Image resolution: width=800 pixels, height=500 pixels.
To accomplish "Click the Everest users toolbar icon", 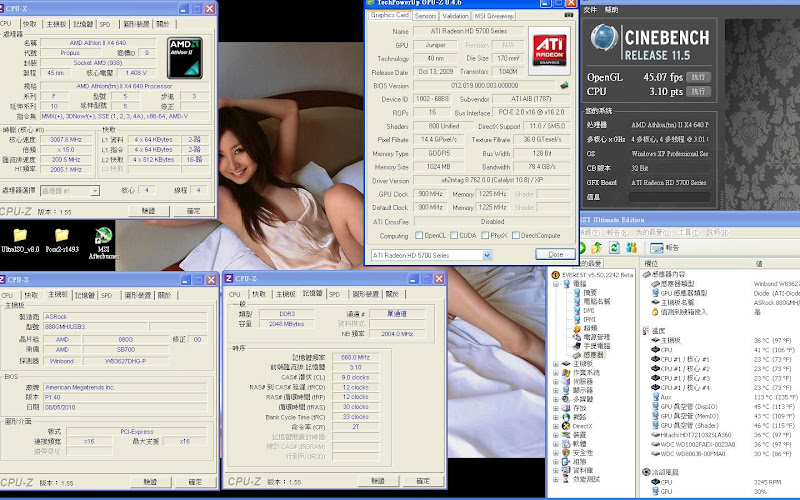I will (632, 248).
